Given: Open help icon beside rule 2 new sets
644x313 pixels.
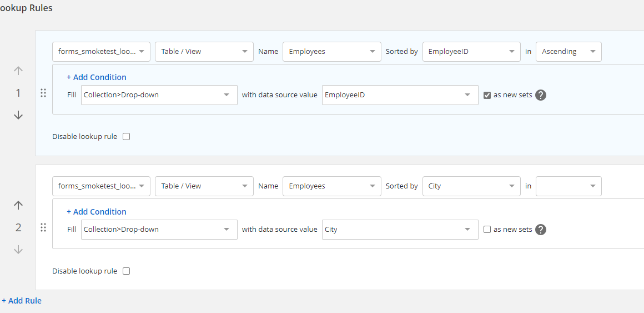Looking at the screenshot, I should (541, 230).
